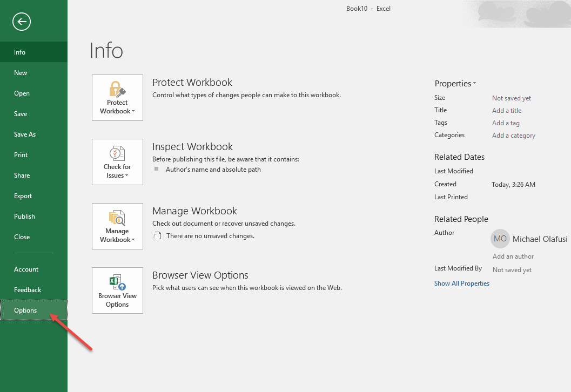
Task: Click the Browser View Options button
Action: coord(117,290)
